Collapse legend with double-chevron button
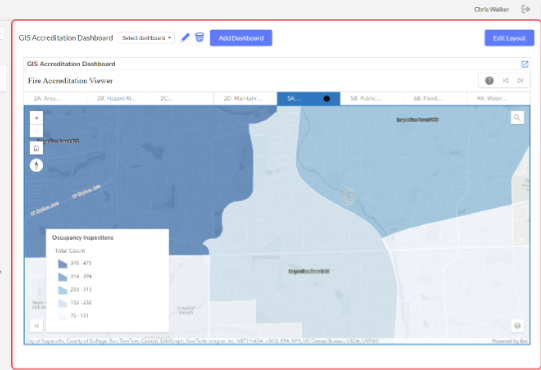 pyautogui.click(x=37, y=325)
